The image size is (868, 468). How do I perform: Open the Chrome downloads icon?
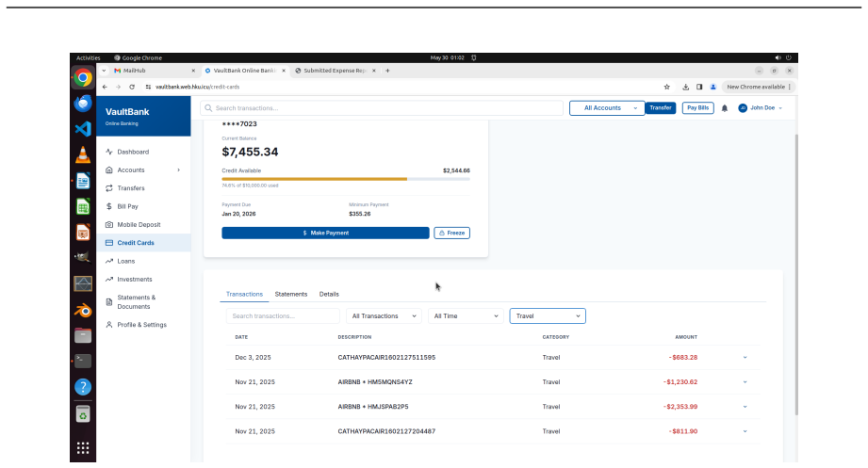click(685, 87)
